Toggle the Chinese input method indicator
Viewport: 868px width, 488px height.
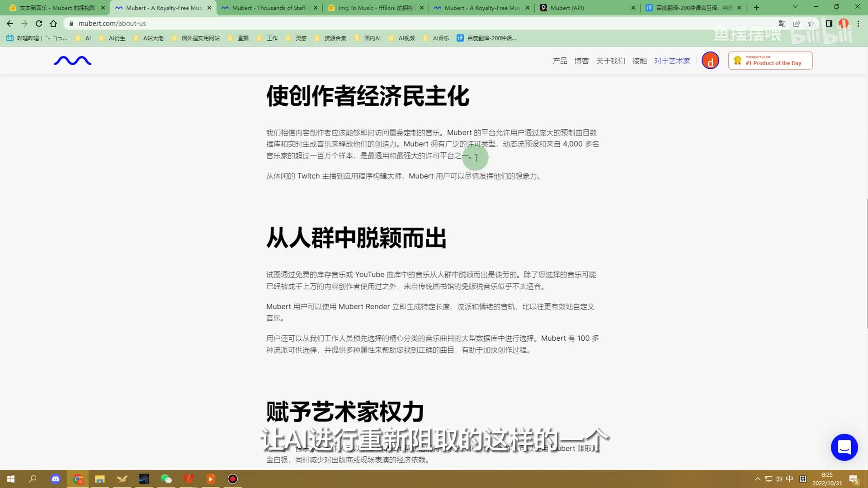789,479
